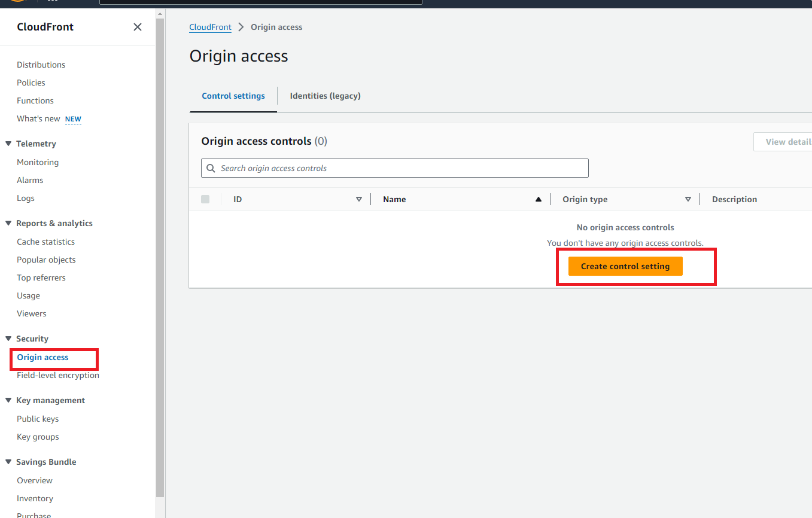This screenshot has width=812, height=518.
Task: Click the Description column header
Action: [x=734, y=199]
